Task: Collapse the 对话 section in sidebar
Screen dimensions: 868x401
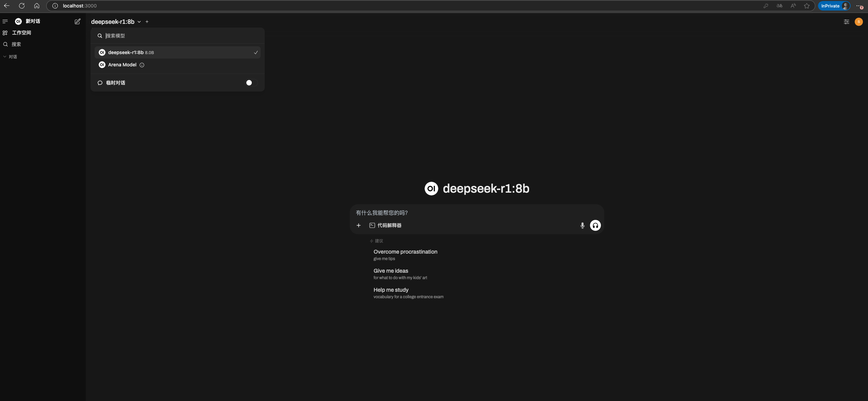Action: click(x=10, y=57)
